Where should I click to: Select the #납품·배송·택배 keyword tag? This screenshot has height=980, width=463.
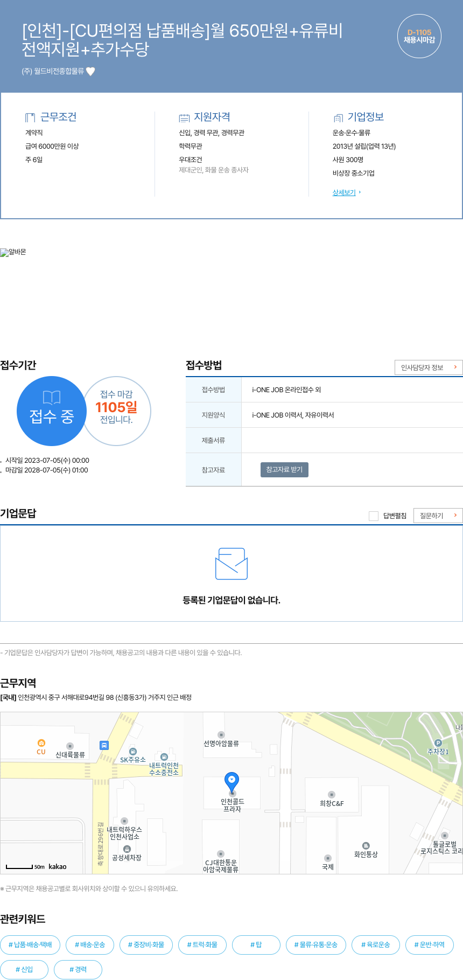coord(30,944)
